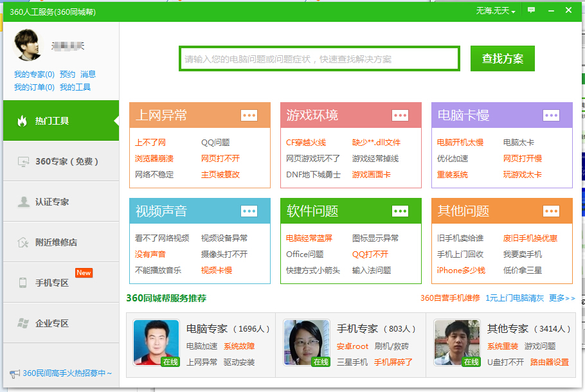Image resolution: width=585 pixels, height=392 pixels.
Task: Open the 预约 link
Action: pos(67,75)
